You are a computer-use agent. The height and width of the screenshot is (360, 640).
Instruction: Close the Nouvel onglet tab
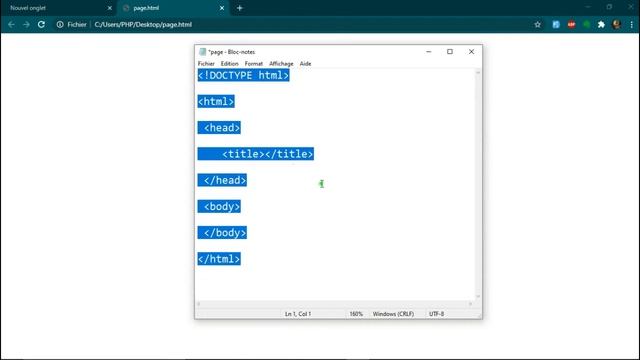click(x=109, y=8)
